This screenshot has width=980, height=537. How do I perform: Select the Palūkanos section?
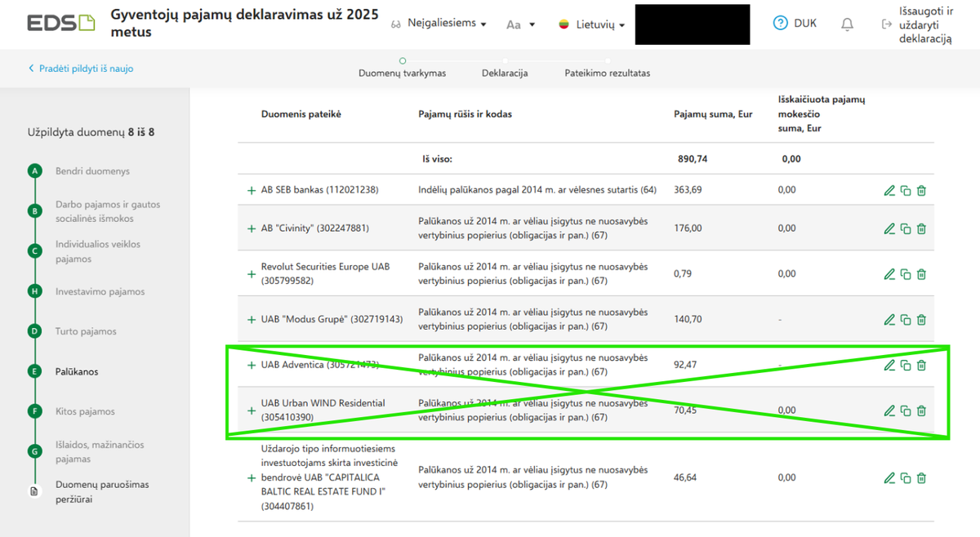pyautogui.click(x=77, y=371)
